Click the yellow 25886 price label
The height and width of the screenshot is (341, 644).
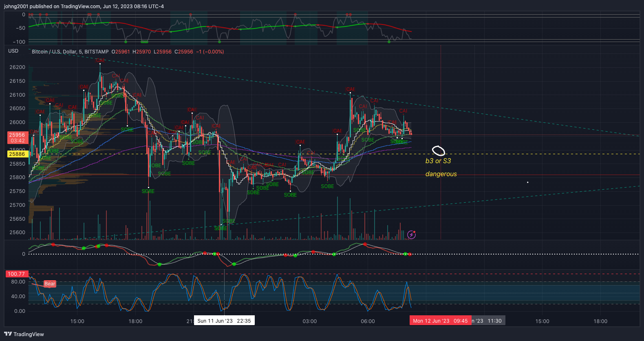point(17,154)
